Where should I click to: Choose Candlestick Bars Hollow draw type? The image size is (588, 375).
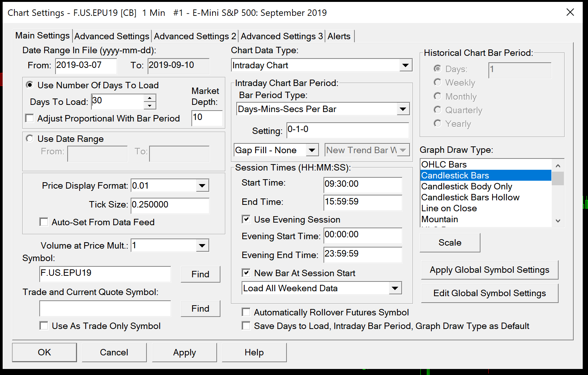point(486,197)
